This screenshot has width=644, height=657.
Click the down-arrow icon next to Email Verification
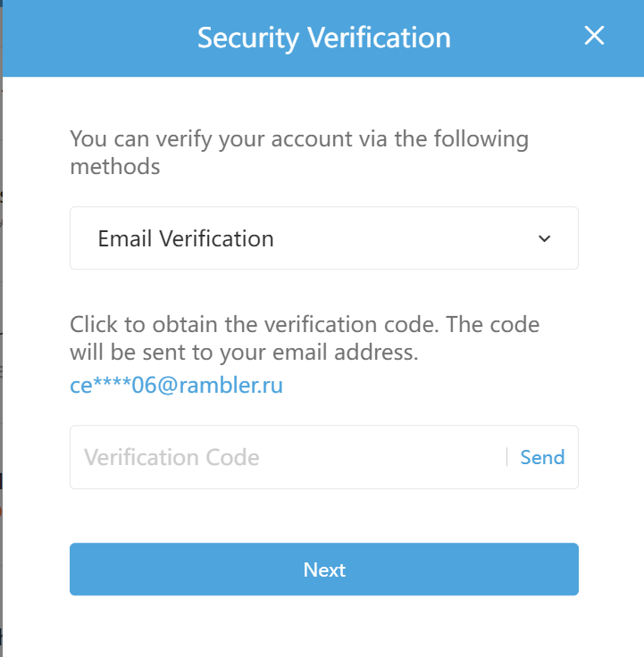click(545, 238)
